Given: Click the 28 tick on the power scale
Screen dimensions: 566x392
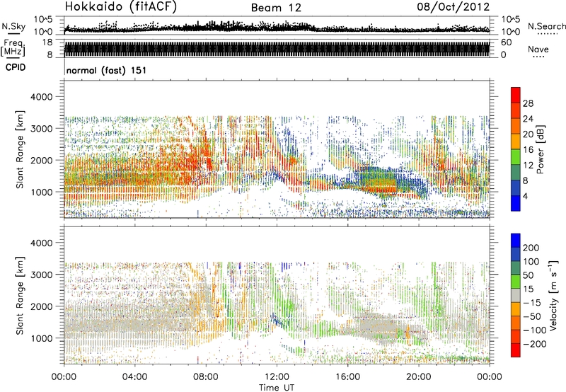Looking at the screenshot, I should pyautogui.click(x=528, y=103).
